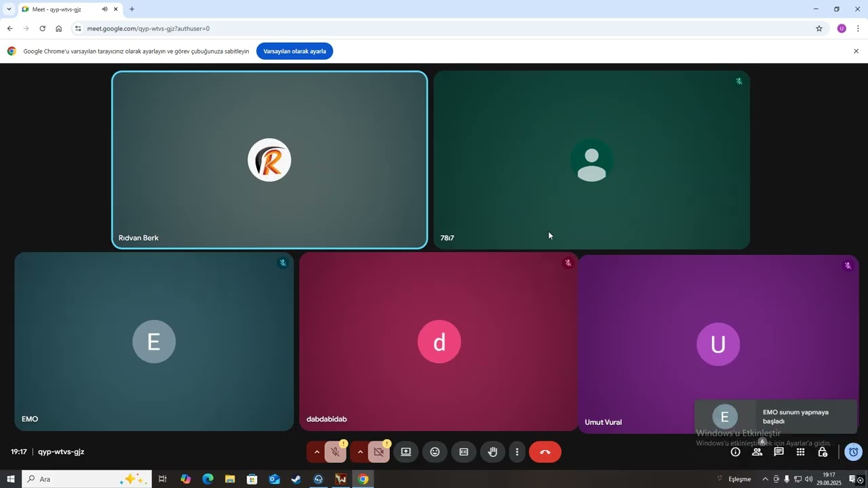Open the activities grid icon
The image size is (868, 488).
click(800, 452)
